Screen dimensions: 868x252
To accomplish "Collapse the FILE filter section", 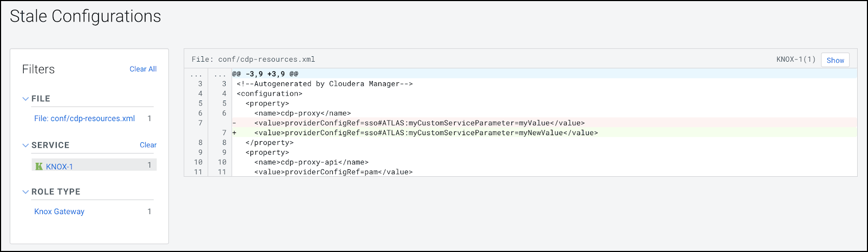I will pyautogui.click(x=25, y=99).
